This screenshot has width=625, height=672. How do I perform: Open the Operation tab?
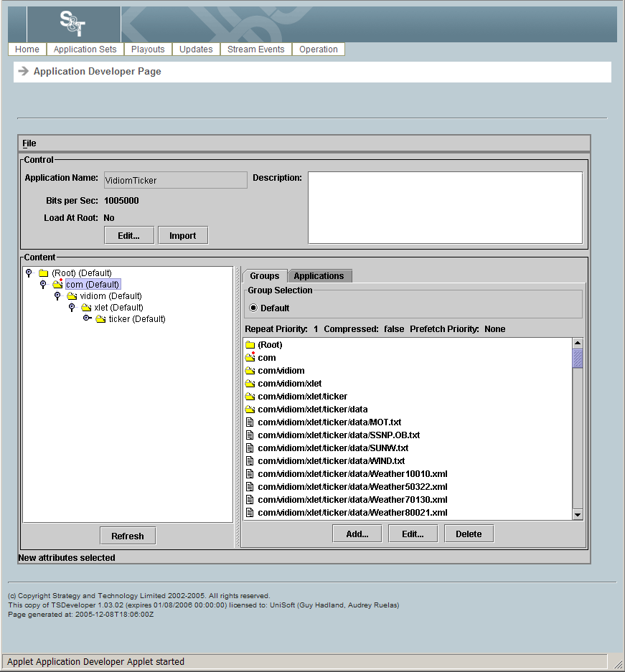pos(319,49)
